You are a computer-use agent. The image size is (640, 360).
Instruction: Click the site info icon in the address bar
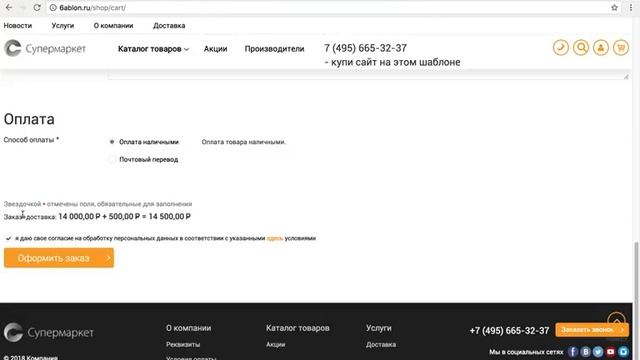pos(53,8)
